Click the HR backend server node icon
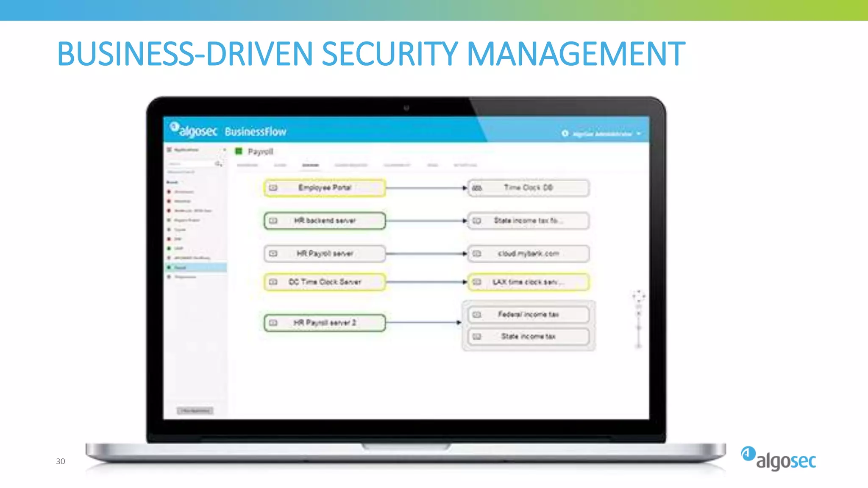The image size is (868, 488). [x=273, y=221]
